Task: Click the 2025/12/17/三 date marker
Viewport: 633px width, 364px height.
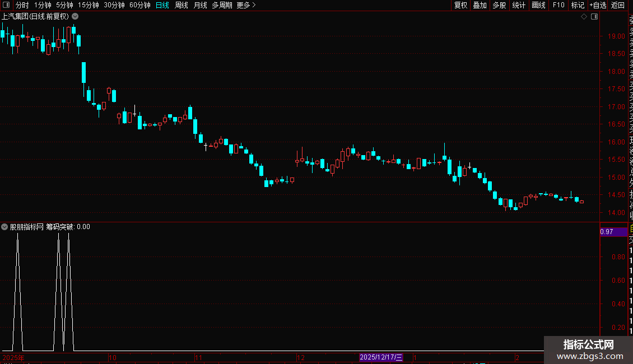Action: click(x=381, y=357)
